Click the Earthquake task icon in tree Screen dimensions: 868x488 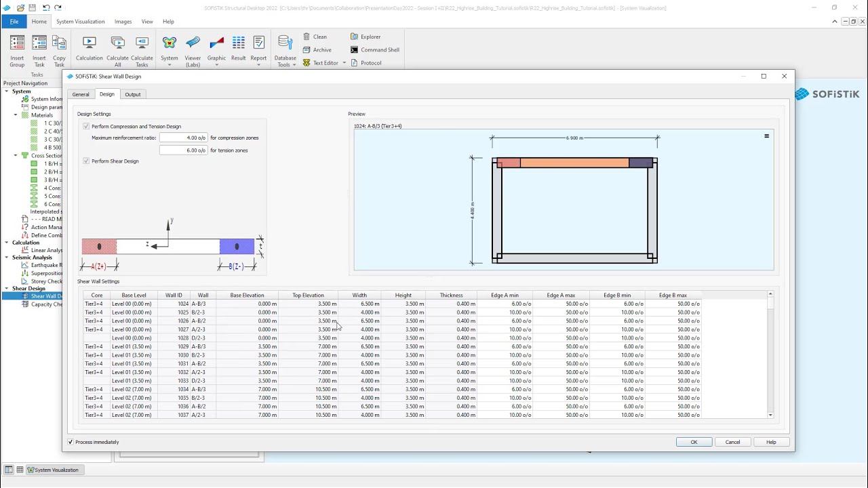click(25, 265)
